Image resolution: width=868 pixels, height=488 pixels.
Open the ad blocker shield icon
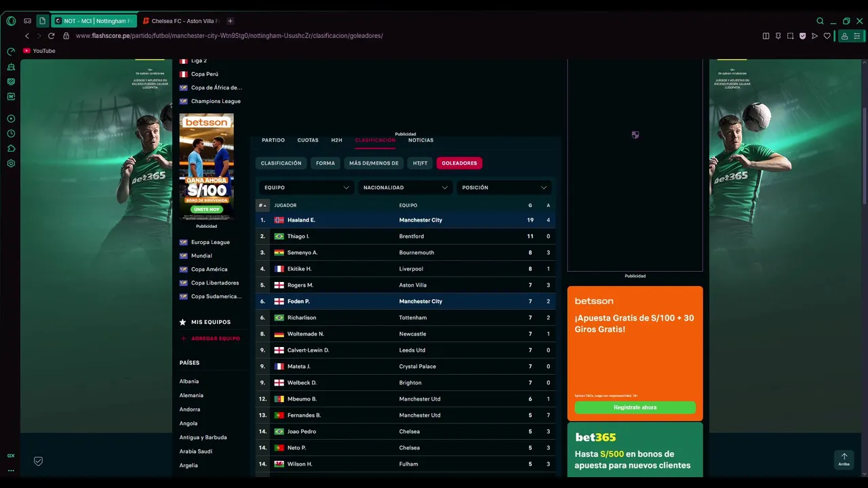pos(802,36)
